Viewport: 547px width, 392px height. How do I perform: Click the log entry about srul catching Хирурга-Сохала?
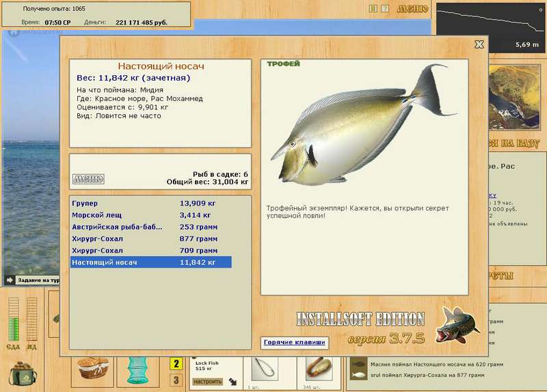click(427, 376)
